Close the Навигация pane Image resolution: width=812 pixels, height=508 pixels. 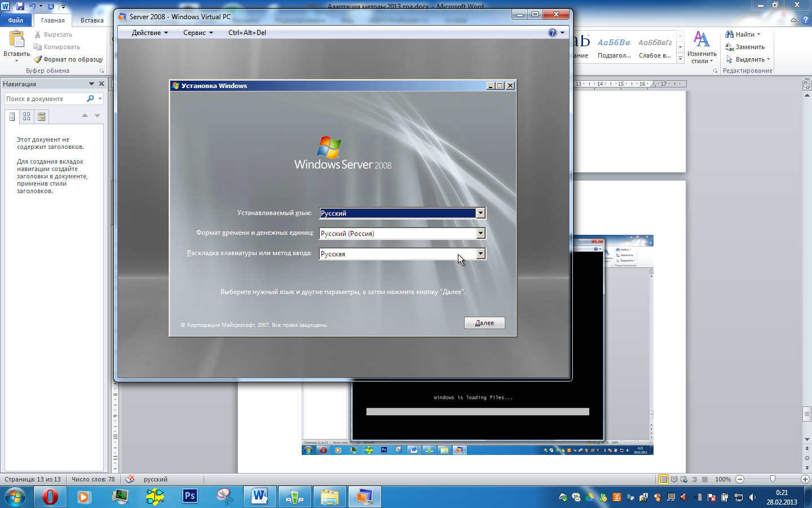[x=101, y=84]
